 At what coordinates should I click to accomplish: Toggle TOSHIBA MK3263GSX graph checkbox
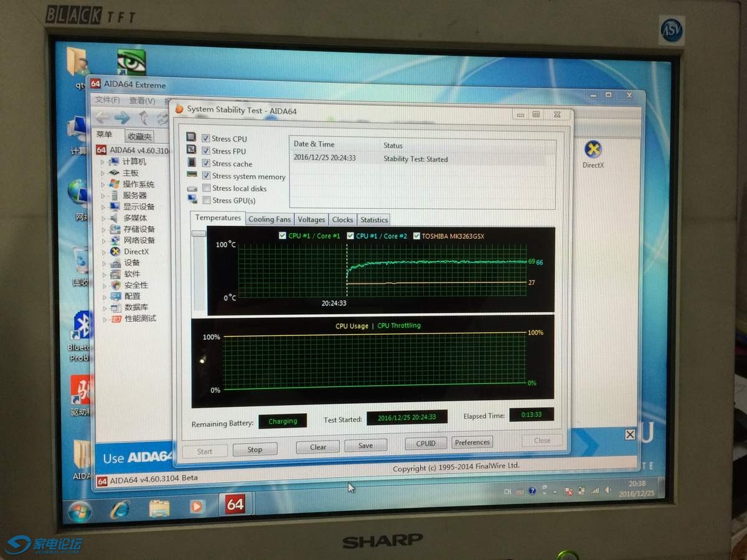tap(416, 236)
